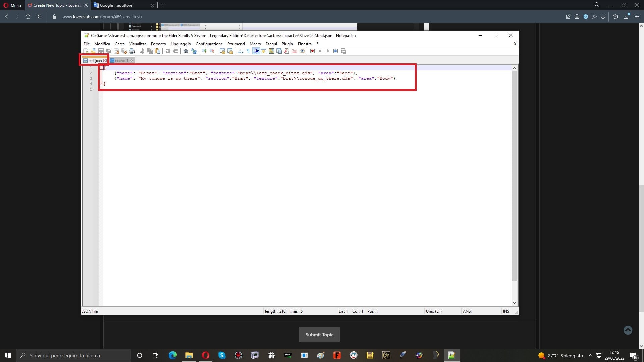The width and height of the screenshot is (644, 362).
Task: Open Opera Menu button
Action: [x=12, y=5]
